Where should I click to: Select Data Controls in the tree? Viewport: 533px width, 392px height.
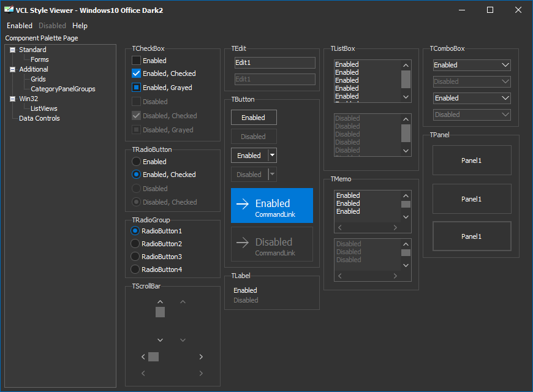(x=39, y=118)
